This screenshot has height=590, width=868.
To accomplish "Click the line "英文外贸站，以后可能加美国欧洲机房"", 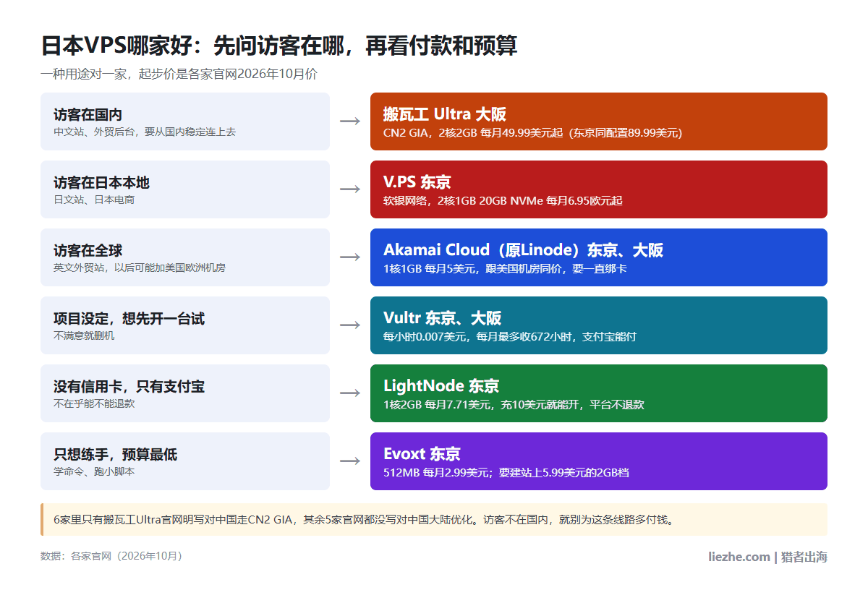I will (140, 268).
